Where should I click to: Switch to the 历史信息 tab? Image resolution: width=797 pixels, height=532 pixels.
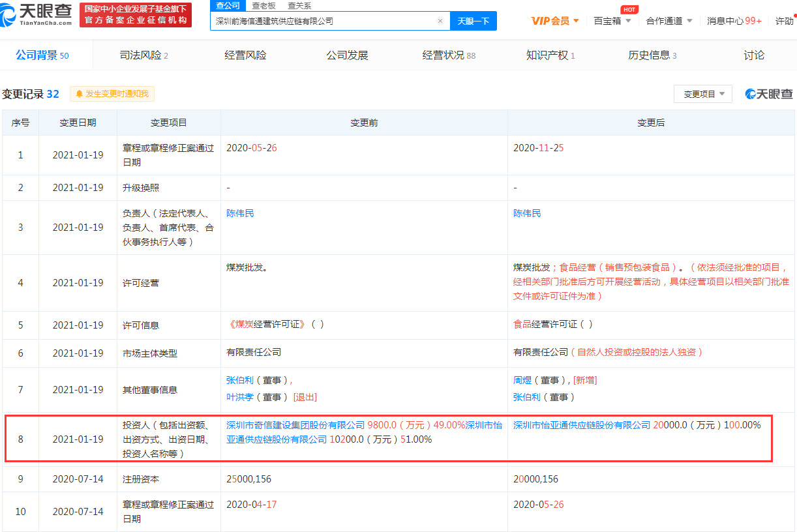(x=652, y=55)
